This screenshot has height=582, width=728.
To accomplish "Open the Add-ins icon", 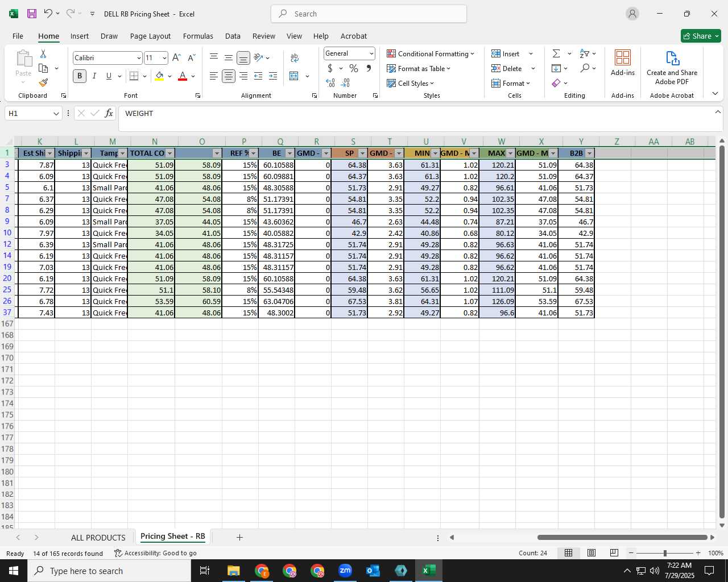I will click(623, 63).
